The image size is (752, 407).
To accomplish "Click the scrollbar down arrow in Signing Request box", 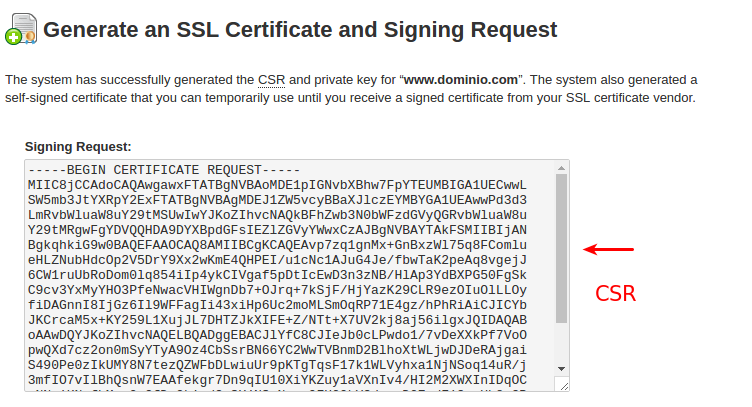I will point(562,369).
